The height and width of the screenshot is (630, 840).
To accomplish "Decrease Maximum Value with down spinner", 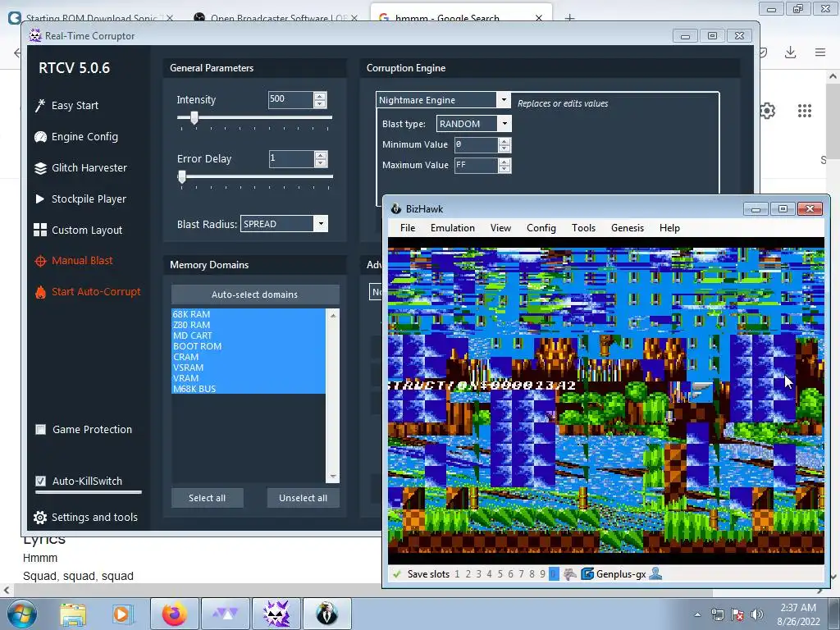I will point(504,169).
